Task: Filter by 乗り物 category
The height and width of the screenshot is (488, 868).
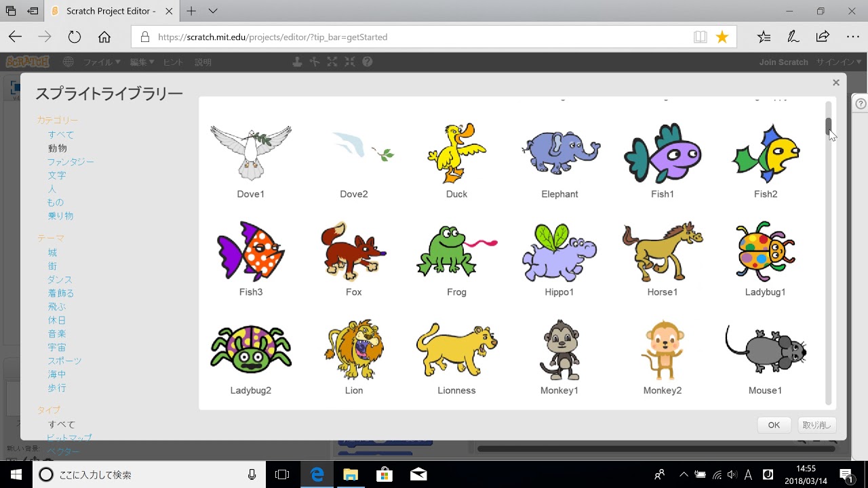Action: (60, 216)
